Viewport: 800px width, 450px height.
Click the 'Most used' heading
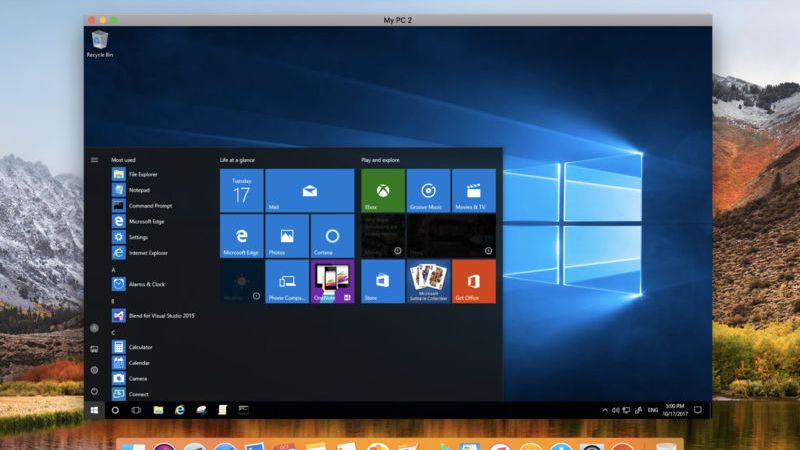click(x=123, y=160)
